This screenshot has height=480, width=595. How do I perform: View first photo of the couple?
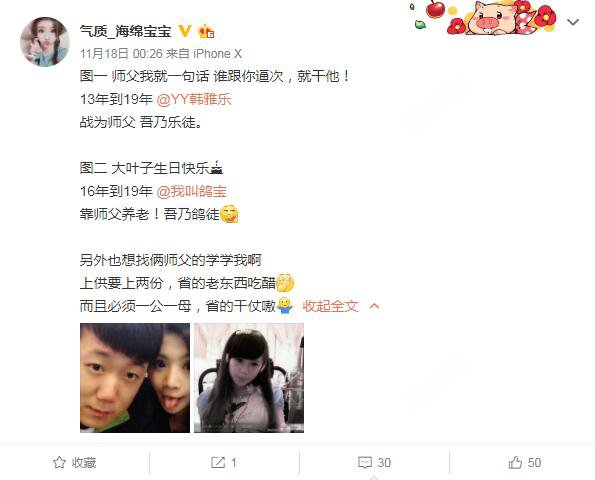[135, 378]
